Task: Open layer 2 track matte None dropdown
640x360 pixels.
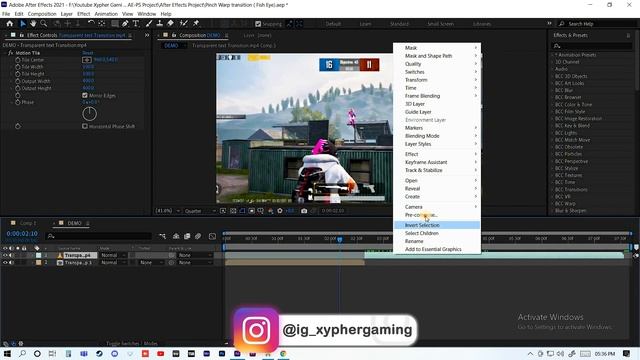Action: [x=150, y=262]
